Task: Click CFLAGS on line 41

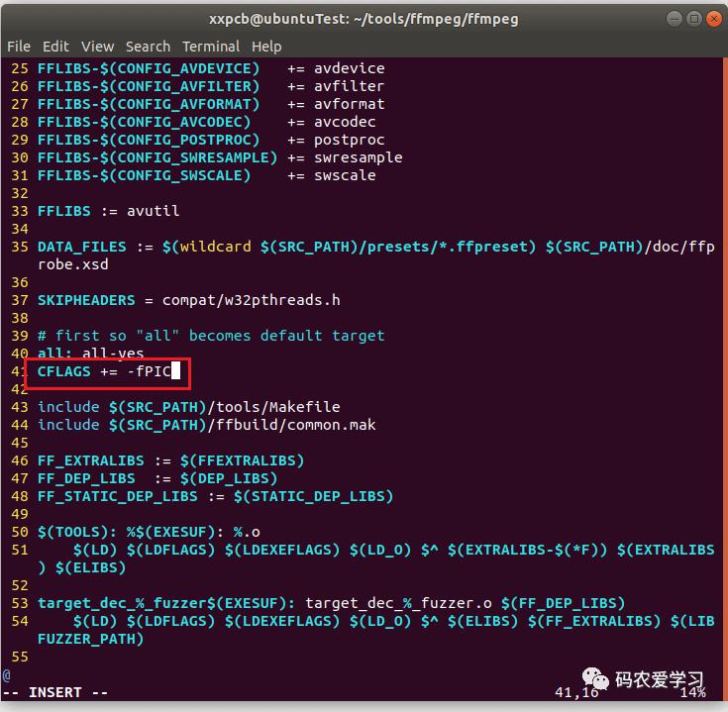Action: click(64, 371)
